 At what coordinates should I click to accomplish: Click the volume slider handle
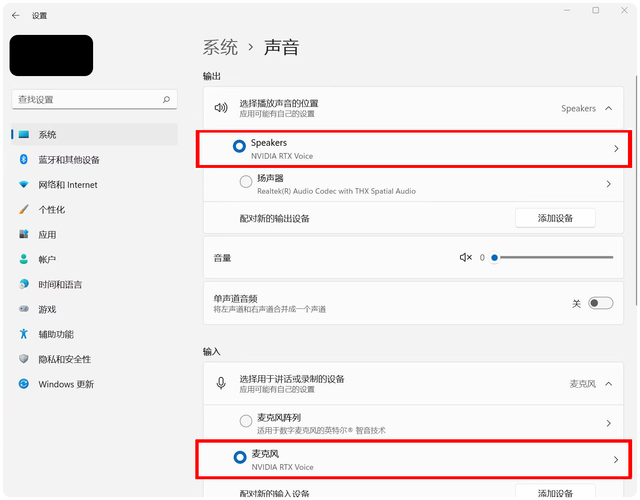[x=494, y=258]
